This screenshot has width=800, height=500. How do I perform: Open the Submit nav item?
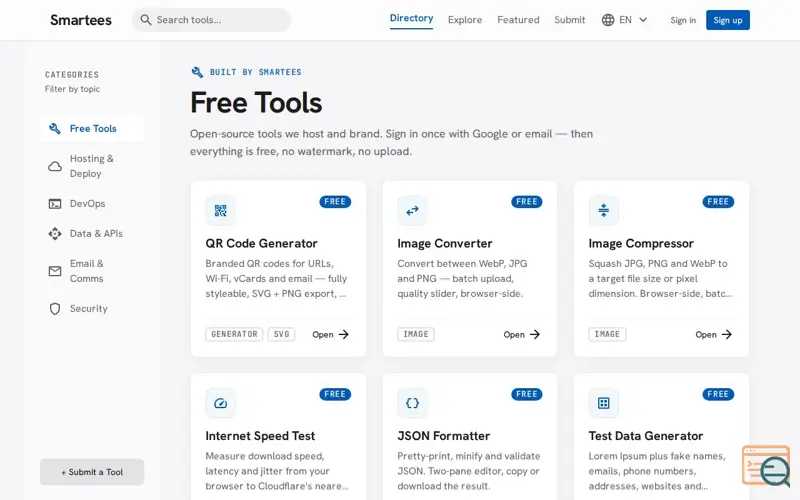569,20
